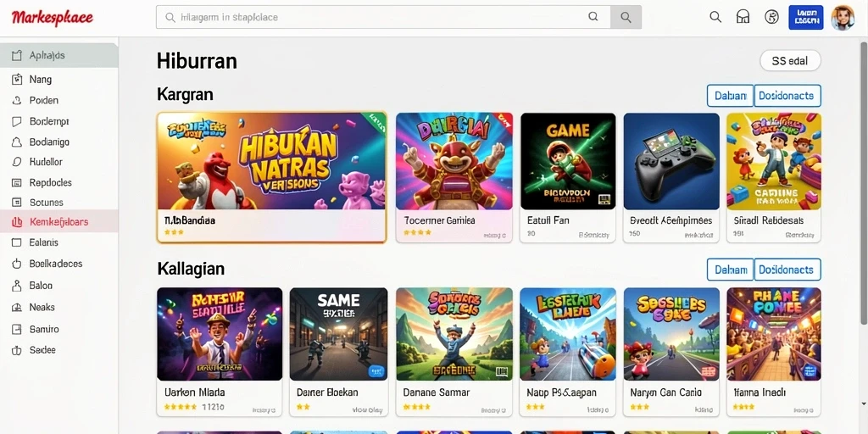This screenshot has width=868, height=434.
Task: Click the SS edal pill button
Action: (x=790, y=61)
